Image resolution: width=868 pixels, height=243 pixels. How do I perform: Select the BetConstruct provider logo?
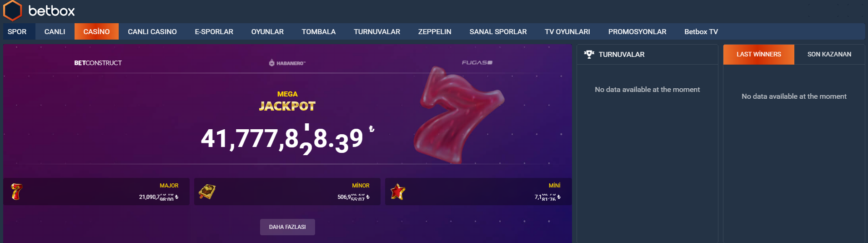click(98, 63)
